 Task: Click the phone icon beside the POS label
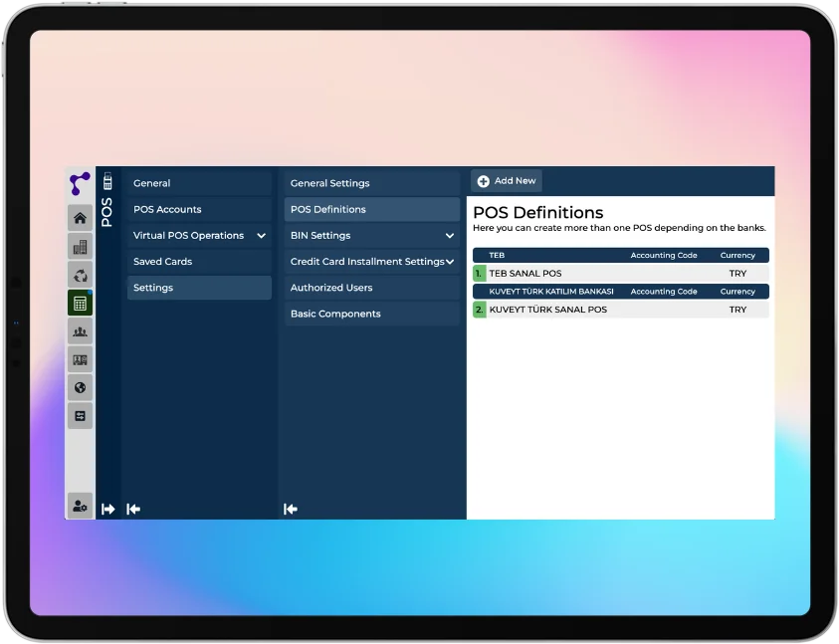pos(107,182)
